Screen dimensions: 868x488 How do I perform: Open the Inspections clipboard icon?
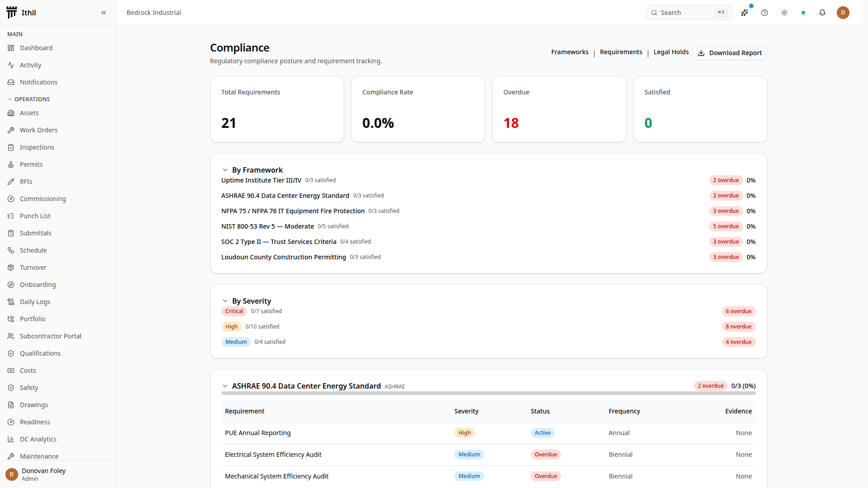[x=11, y=147]
